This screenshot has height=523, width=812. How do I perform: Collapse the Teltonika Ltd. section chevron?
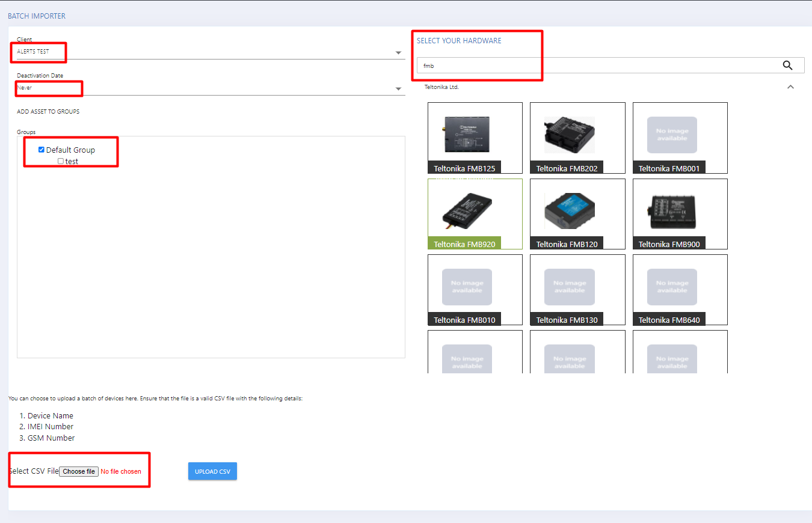(790, 87)
